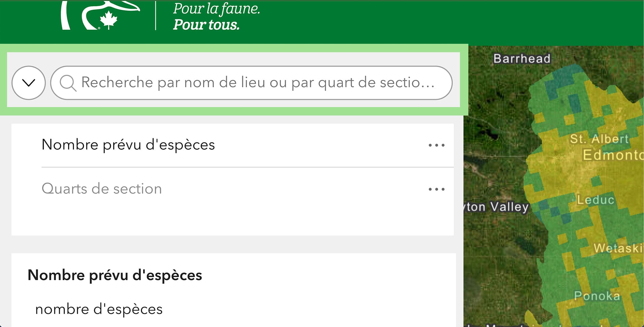
Task: Click the Drayton Valley map label
Action: (x=496, y=207)
